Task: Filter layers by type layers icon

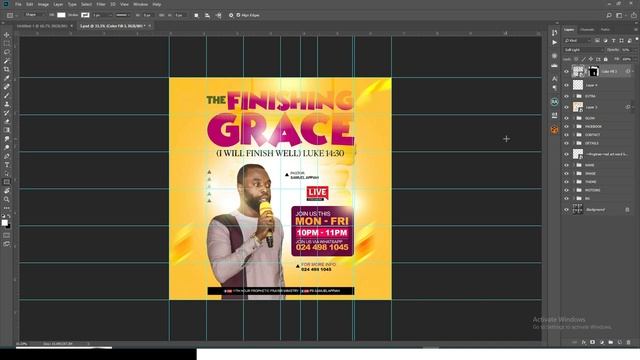Action: pyautogui.click(x=613, y=40)
